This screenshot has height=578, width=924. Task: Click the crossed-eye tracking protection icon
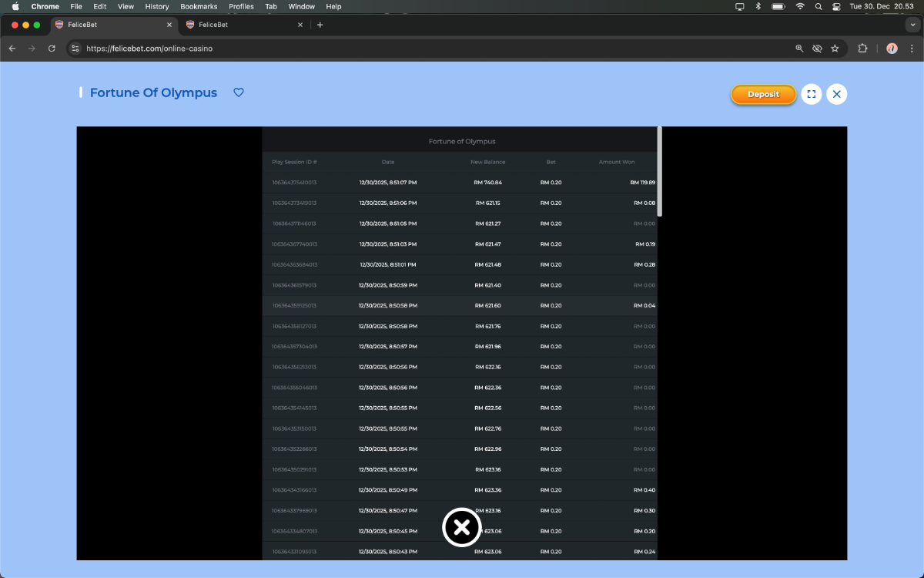coord(817,49)
